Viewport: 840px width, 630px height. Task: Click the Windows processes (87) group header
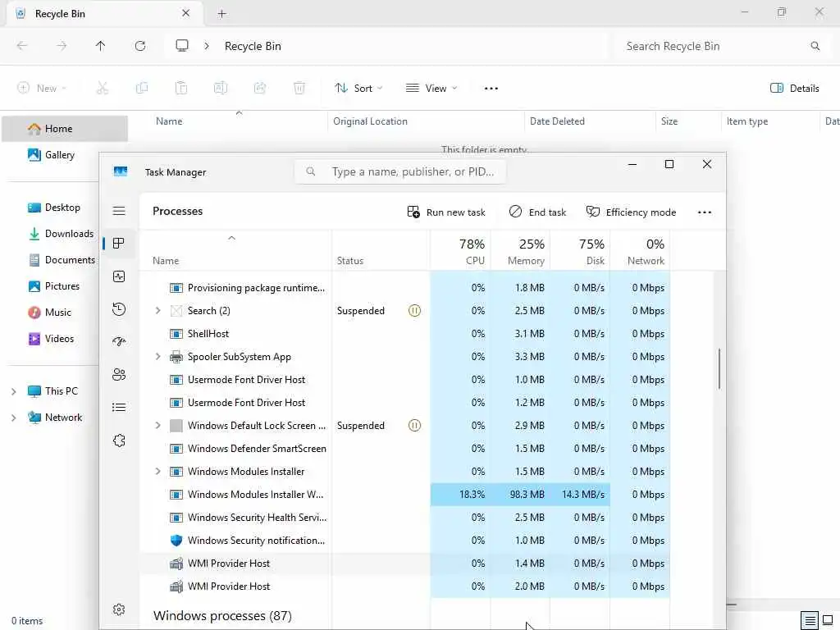tap(222, 616)
